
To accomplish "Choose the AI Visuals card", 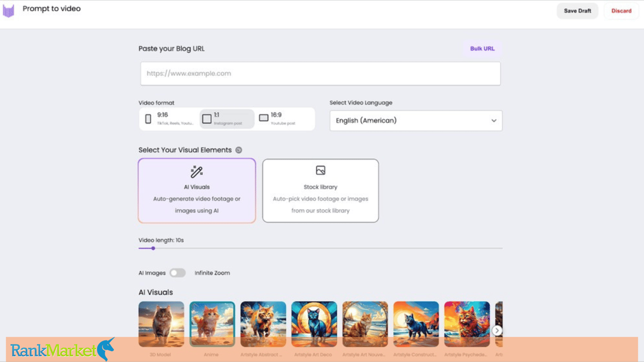I will click(197, 190).
